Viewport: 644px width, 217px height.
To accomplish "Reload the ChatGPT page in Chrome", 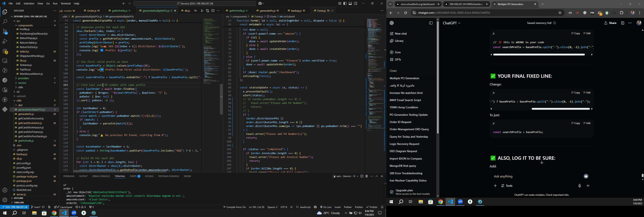I will [x=406, y=13].
